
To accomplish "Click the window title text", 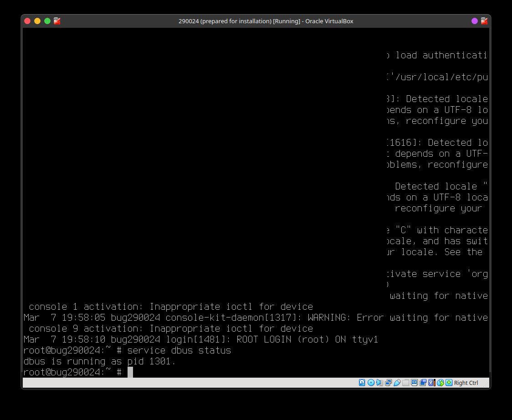I will point(266,21).
